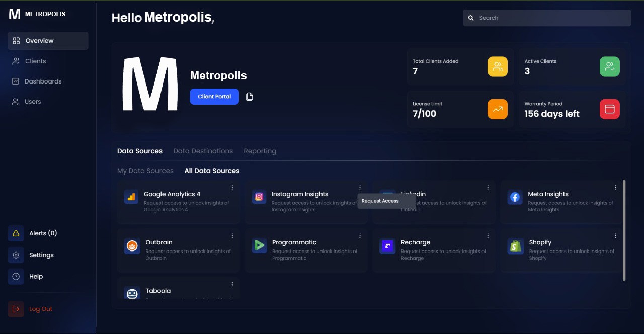Screen dimensions: 644x334
Task: Click the Alerts warning triangle icon
Action: pos(16,233)
